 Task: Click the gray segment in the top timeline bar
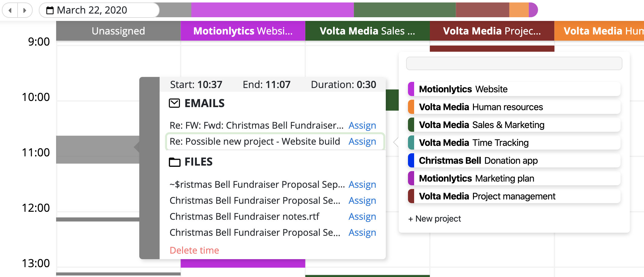pyautogui.click(x=175, y=10)
